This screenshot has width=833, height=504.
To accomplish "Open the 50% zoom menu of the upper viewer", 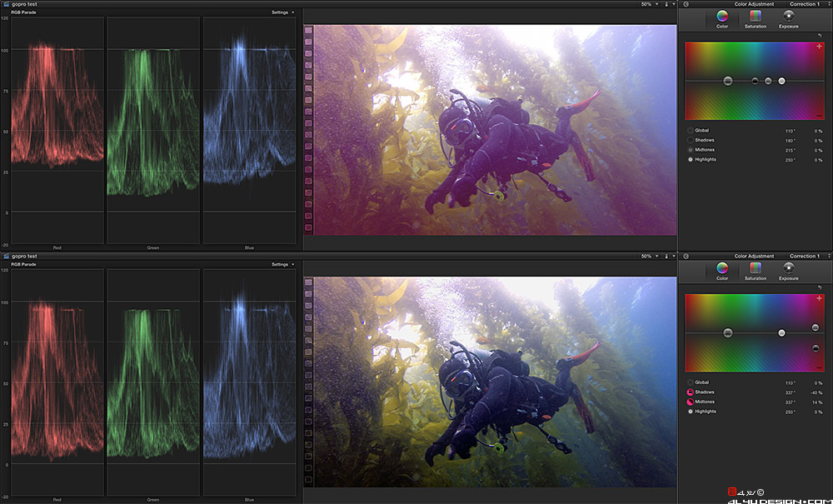I will tap(649, 4).
